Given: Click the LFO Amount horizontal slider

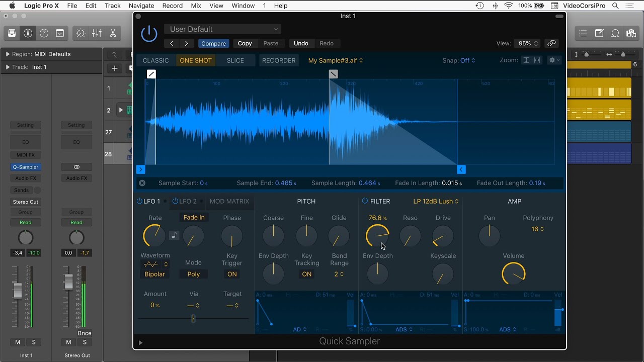Looking at the screenshot, I should pyautogui.click(x=193, y=318).
